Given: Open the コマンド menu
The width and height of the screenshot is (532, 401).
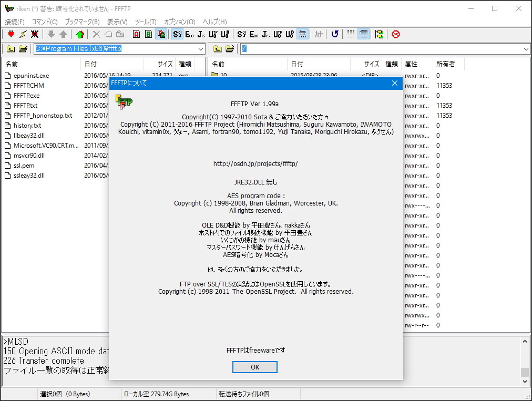Looking at the screenshot, I should pyautogui.click(x=45, y=22).
